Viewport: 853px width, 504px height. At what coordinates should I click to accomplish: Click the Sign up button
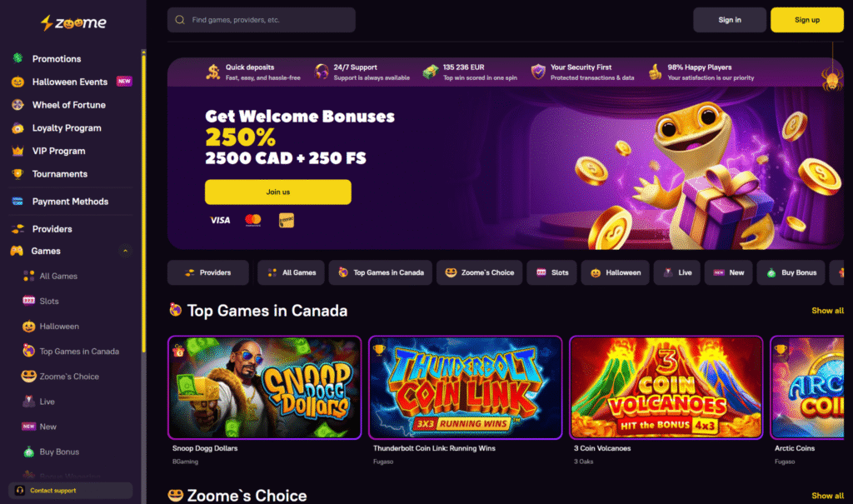806,20
